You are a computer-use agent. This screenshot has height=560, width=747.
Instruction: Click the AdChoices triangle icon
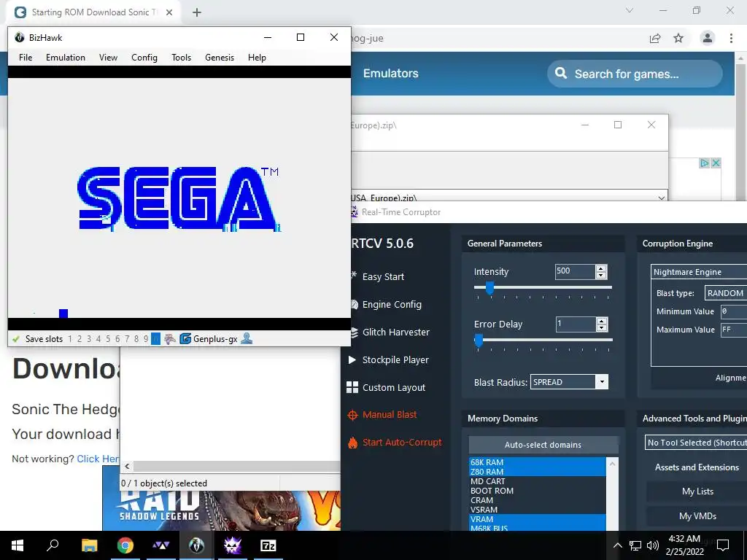coord(705,163)
